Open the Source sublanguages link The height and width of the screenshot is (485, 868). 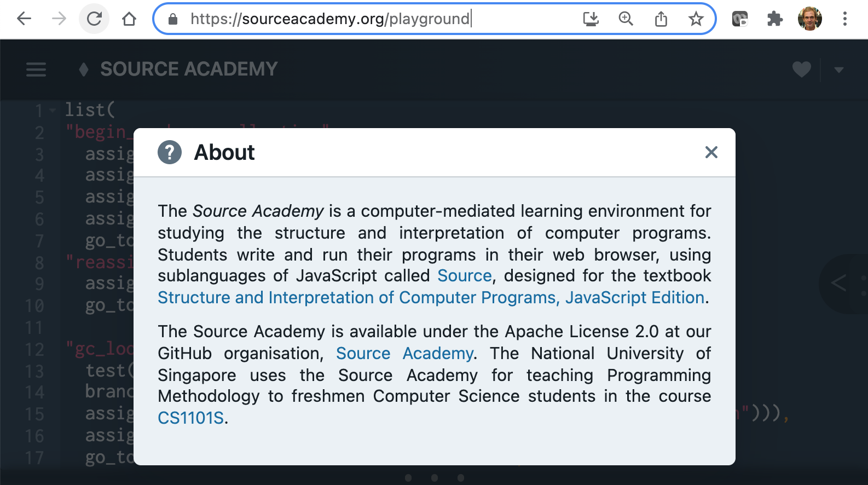pos(465,275)
